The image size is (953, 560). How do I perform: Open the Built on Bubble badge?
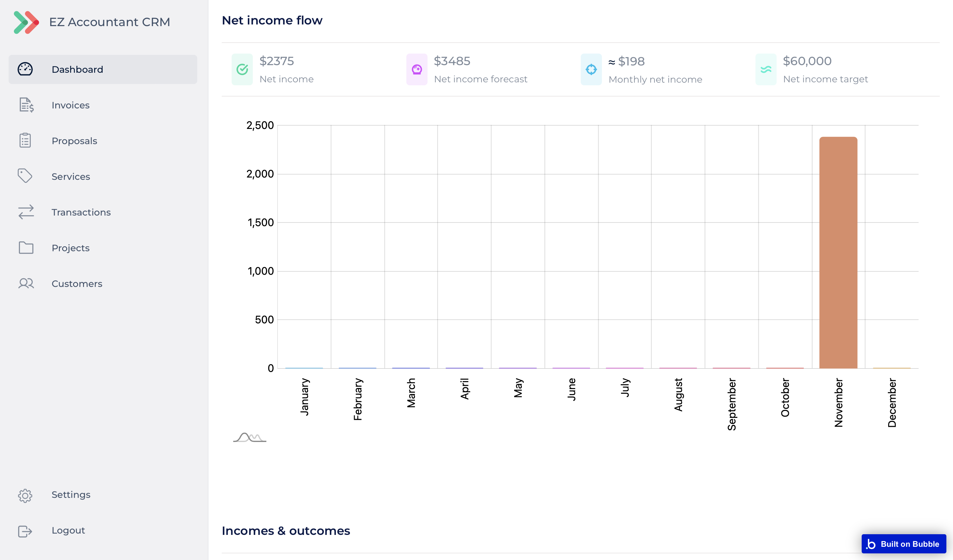tap(903, 544)
